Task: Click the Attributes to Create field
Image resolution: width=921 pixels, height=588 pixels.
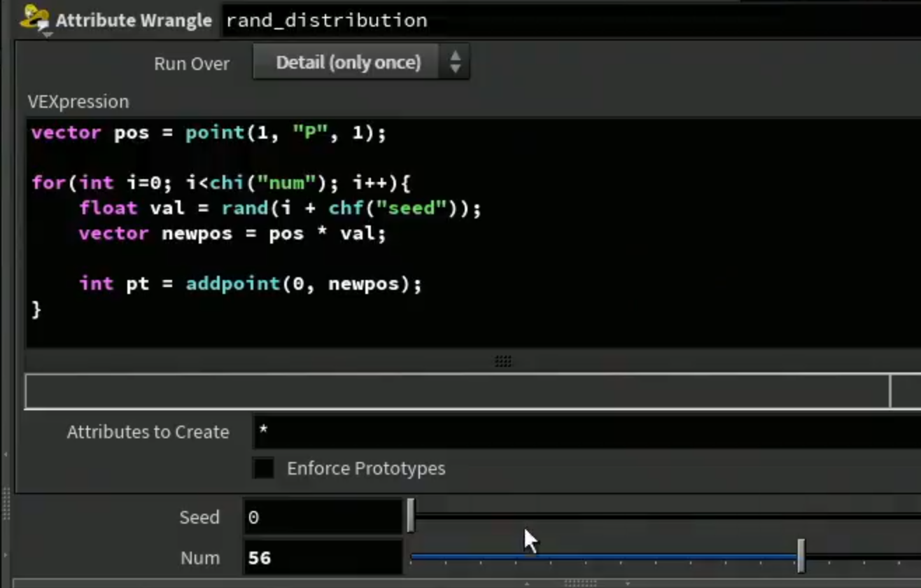Action: (x=586, y=431)
